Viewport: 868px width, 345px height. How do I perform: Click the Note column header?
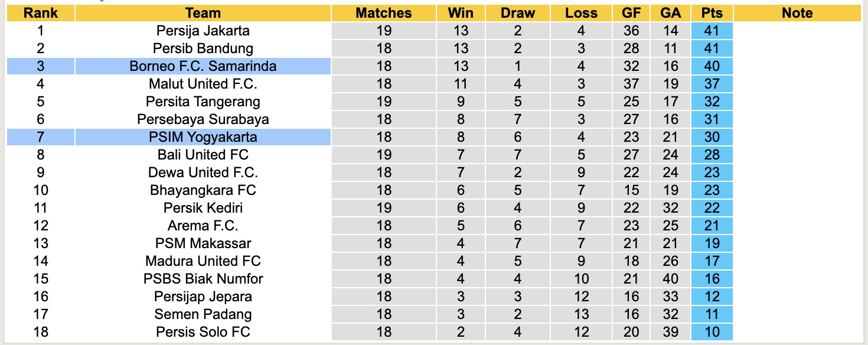coord(797,13)
